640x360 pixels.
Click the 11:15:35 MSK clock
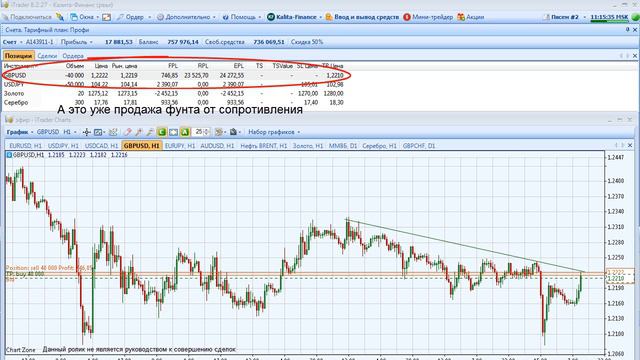pyautogui.click(x=609, y=17)
